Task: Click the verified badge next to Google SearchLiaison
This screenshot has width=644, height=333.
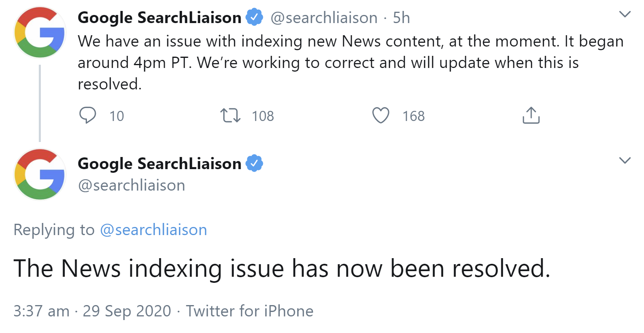Action: (x=255, y=17)
